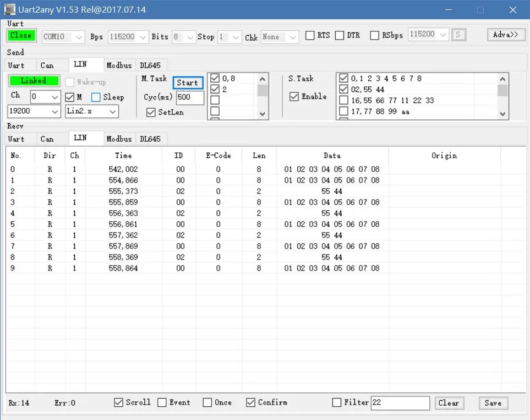Click the Data column header

pos(332,156)
